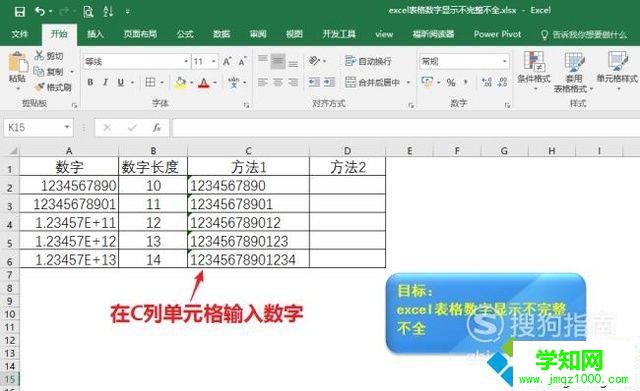This screenshot has height=391, width=640.
Task: Open the Power Pivot tab
Action: [497, 34]
